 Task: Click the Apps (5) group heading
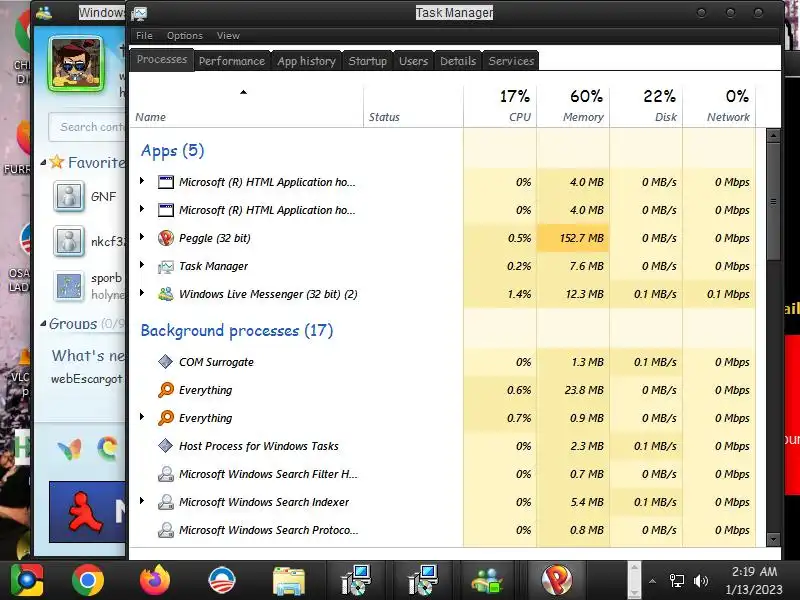[x=172, y=151]
